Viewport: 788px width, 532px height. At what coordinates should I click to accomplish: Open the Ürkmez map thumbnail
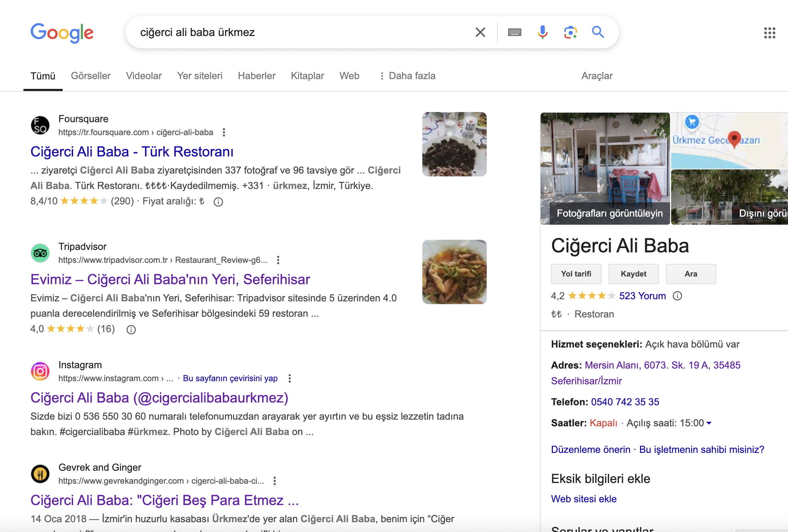pos(729,140)
